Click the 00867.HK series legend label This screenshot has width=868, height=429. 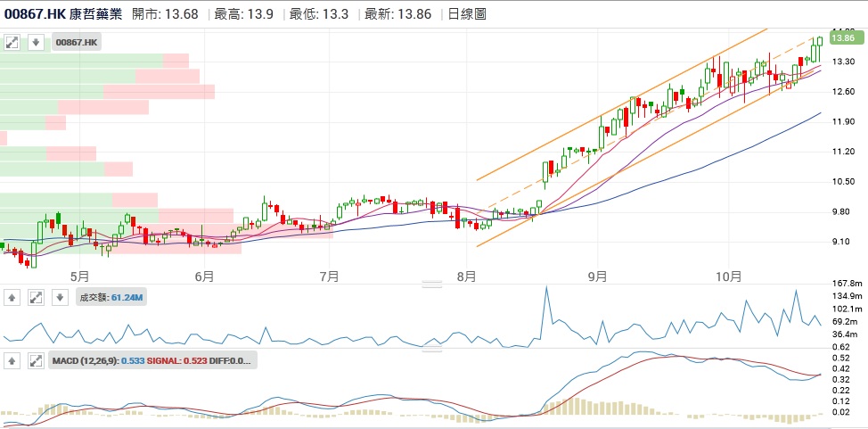(x=78, y=42)
